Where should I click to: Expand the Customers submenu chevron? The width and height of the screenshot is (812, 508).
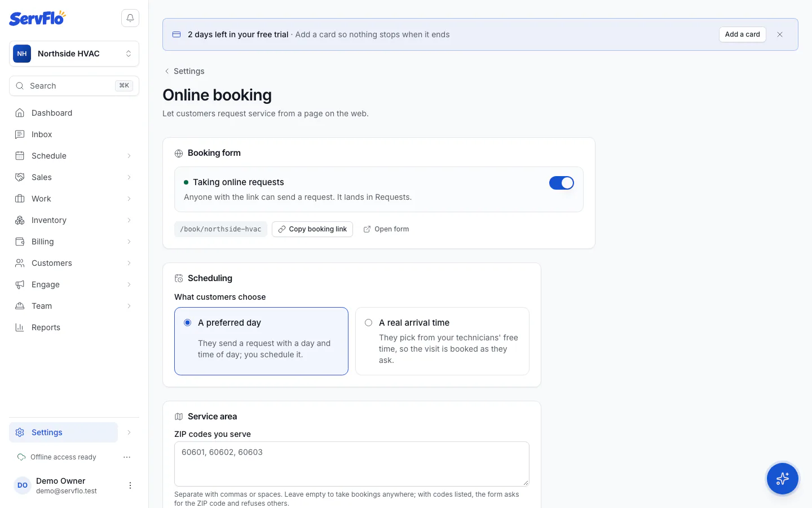click(x=129, y=263)
